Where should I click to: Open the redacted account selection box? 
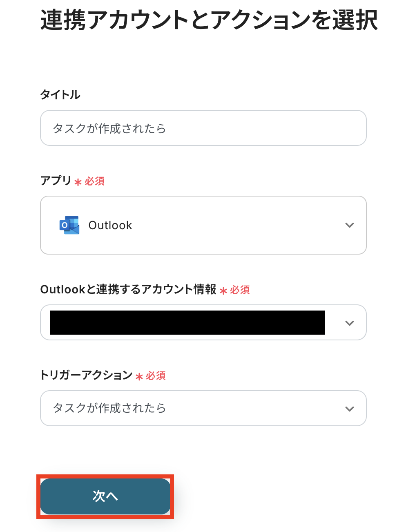[187, 323]
